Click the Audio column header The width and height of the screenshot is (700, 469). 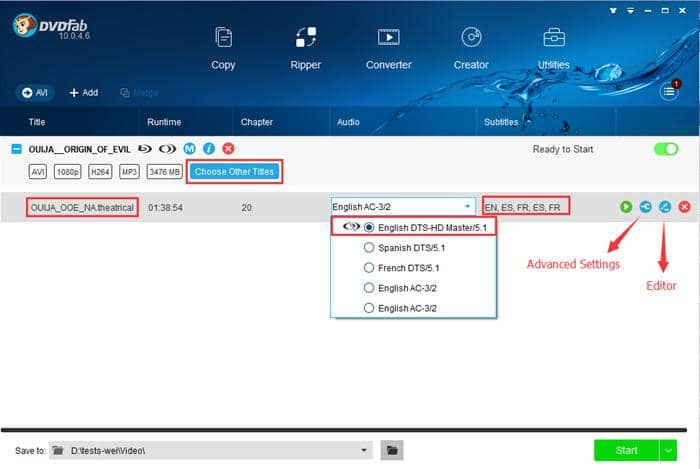point(348,122)
